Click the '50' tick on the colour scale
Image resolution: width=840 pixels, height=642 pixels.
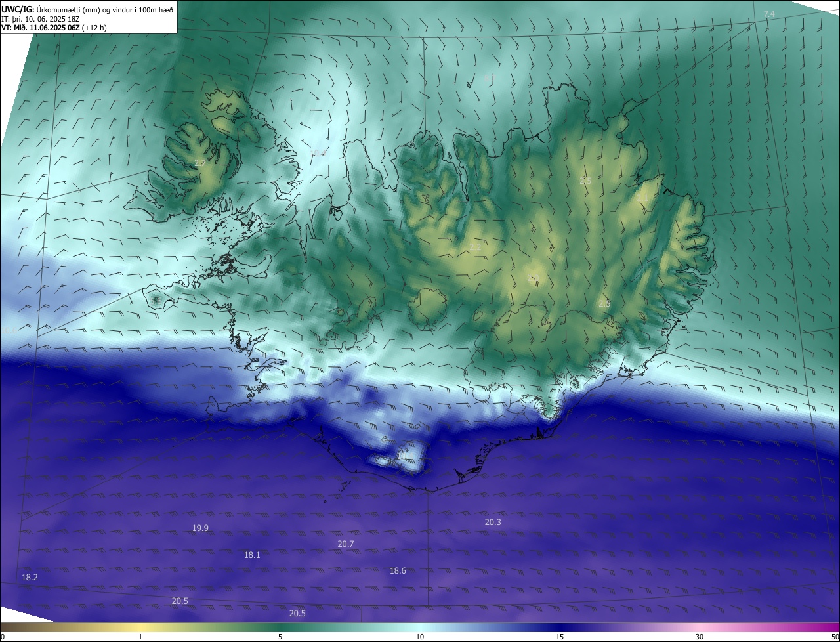click(835, 637)
